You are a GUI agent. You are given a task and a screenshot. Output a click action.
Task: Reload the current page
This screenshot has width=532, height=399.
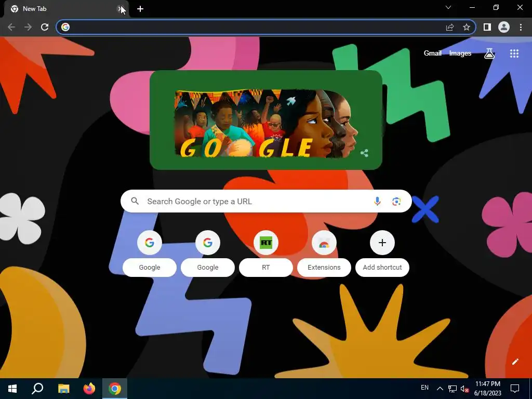pyautogui.click(x=45, y=27)
